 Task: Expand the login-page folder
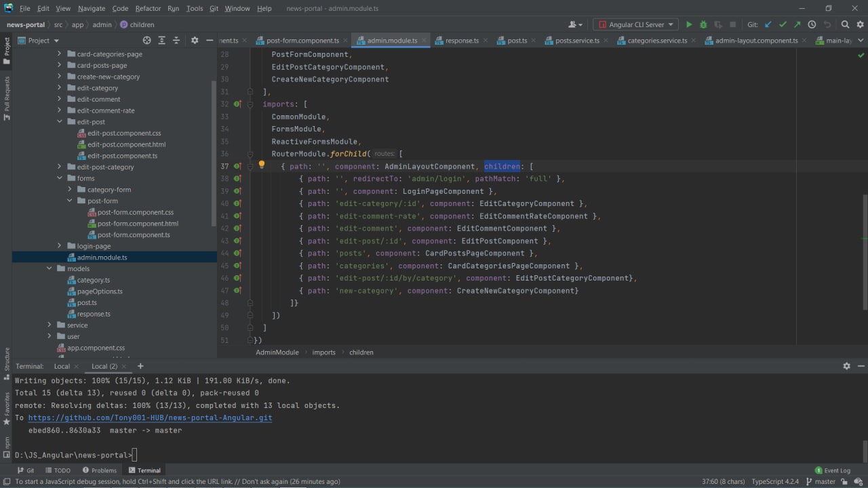point(59,246)
